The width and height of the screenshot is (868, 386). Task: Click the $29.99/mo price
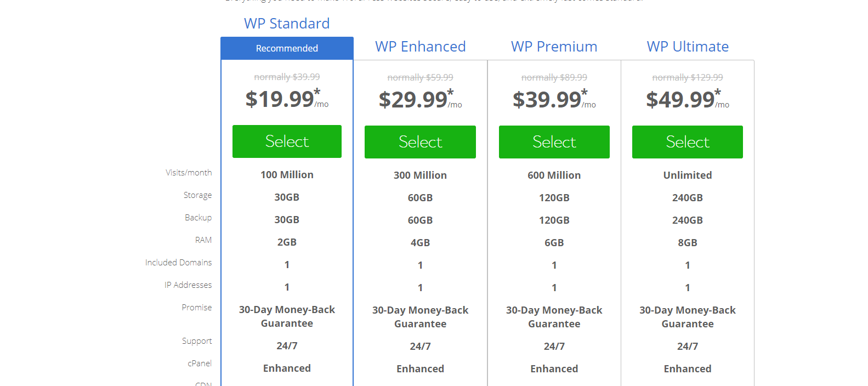(x=420, y=99)
